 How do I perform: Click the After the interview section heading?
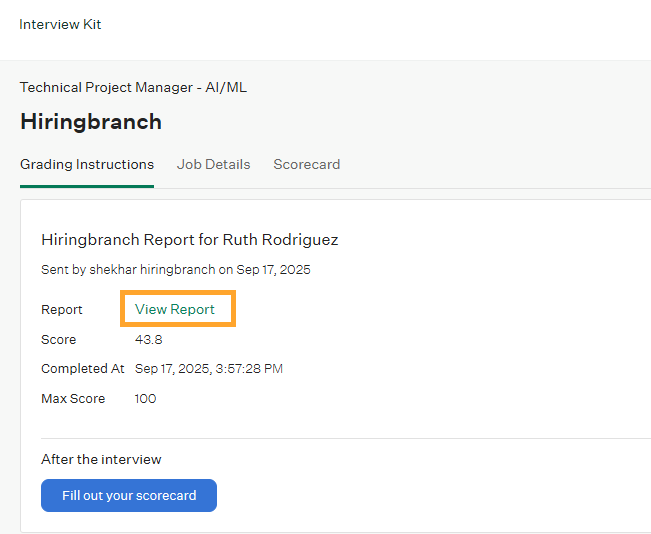pos(101,459)
